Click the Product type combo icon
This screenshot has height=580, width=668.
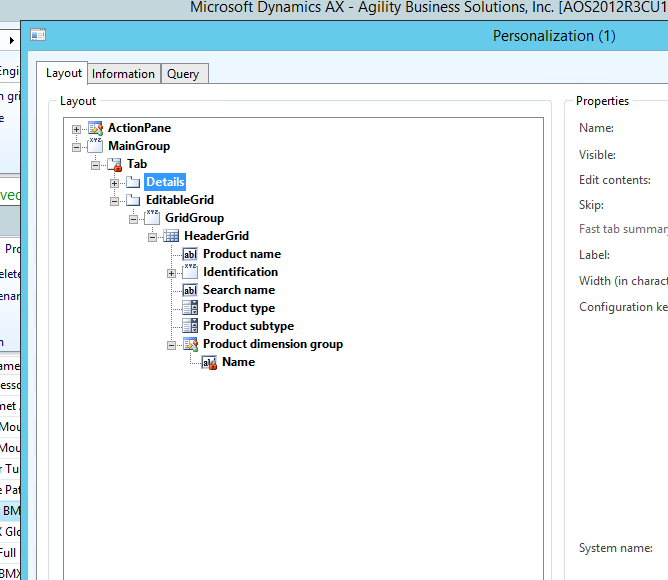pyautogui.click(x=190, y=308)
